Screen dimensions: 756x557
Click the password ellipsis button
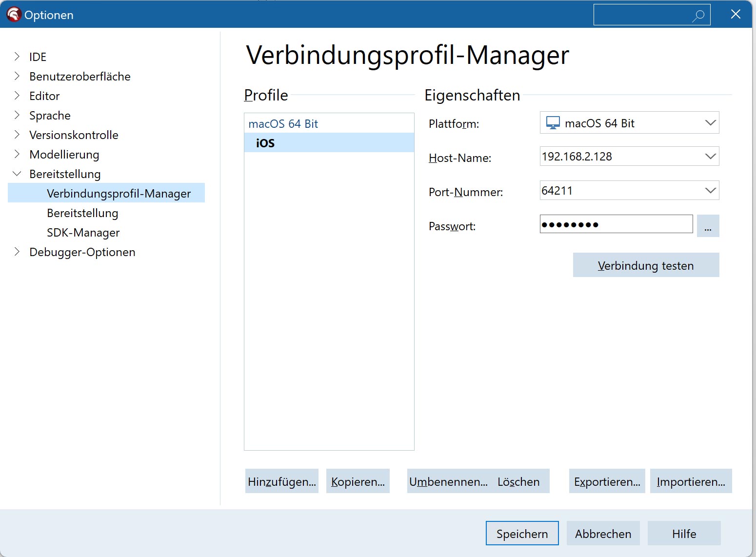click(708, 226)
